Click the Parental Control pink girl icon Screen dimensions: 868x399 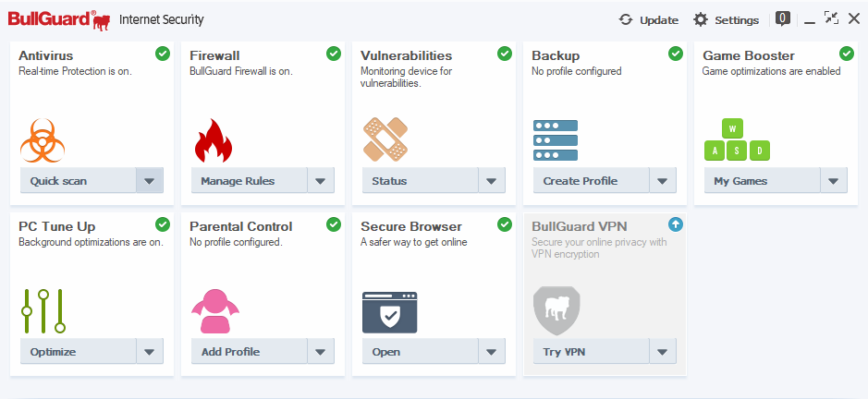[x=214, y=311]
